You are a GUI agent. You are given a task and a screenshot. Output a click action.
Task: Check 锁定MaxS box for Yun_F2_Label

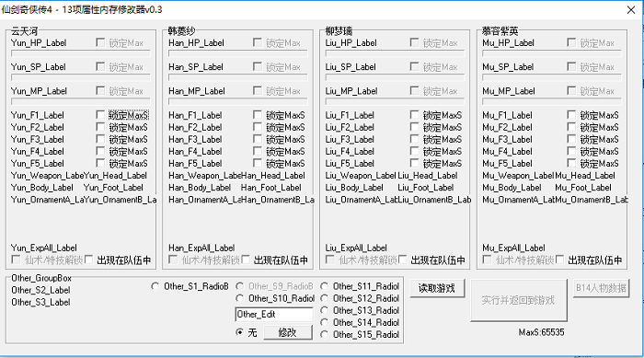100,127
